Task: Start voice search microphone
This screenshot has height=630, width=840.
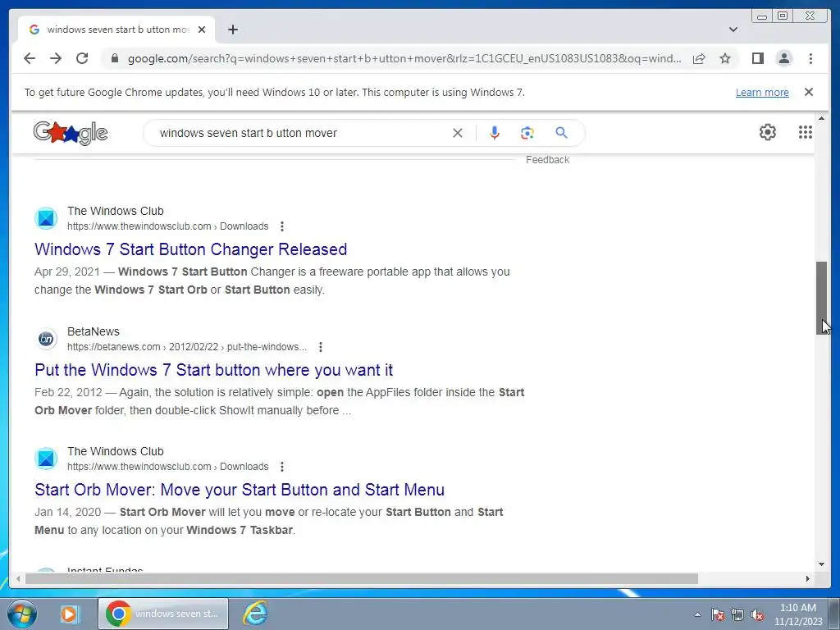Action: pyautogui.click(x=495, y=133)
